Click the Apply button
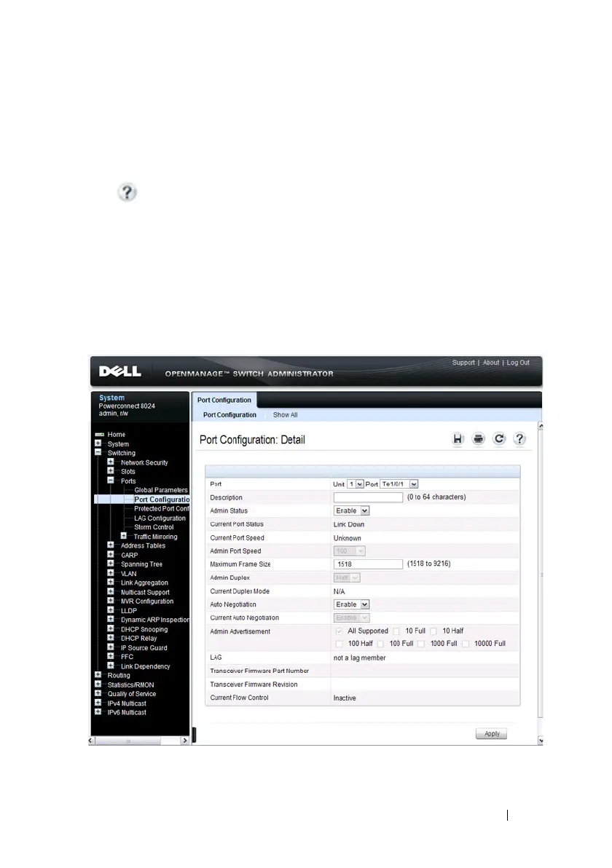Screen dimensions: 612x868 coord(491,733)
